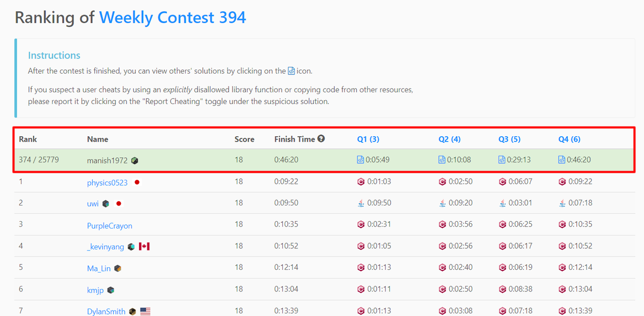The height and width of the screenshot is (316, 644).
Task: Open uwi's Q2 Java solution icon
Action: pyautogui.click(x=442, y=203)
